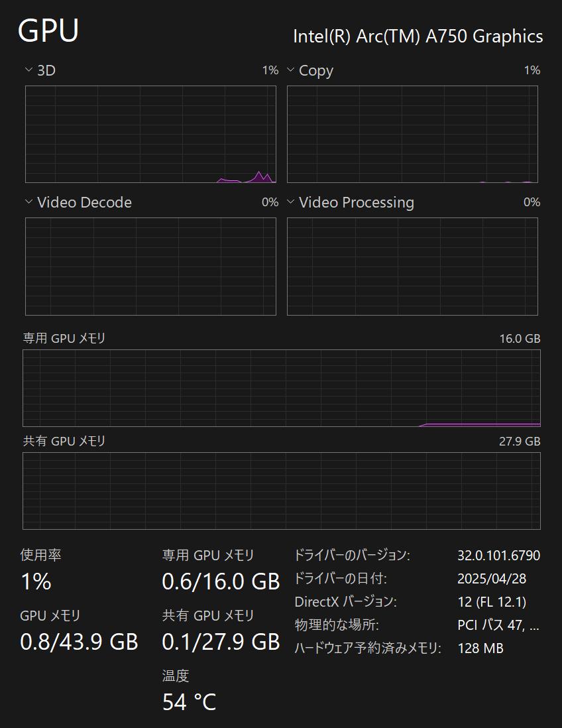
Task: Click the 専用 GPU メモリ usage value
Action: click(221, 582)
